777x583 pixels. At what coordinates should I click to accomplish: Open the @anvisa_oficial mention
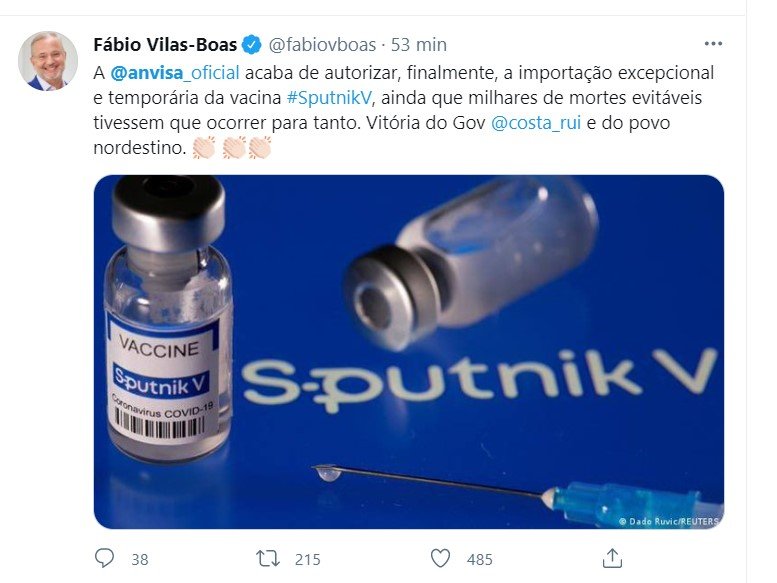click(x=174, y=73)
